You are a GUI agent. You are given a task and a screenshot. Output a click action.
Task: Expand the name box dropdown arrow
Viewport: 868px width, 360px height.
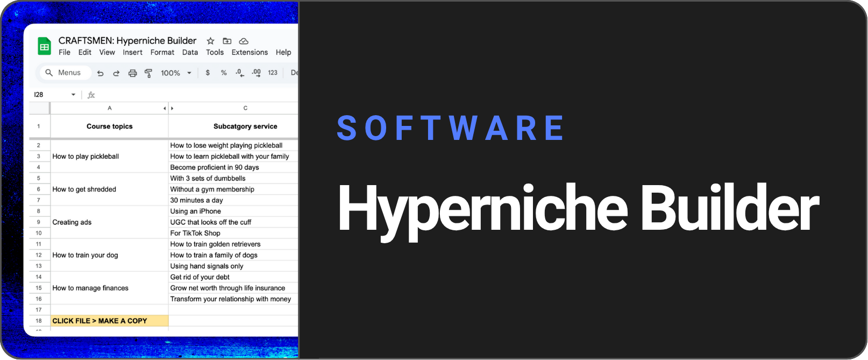point(73,95)
